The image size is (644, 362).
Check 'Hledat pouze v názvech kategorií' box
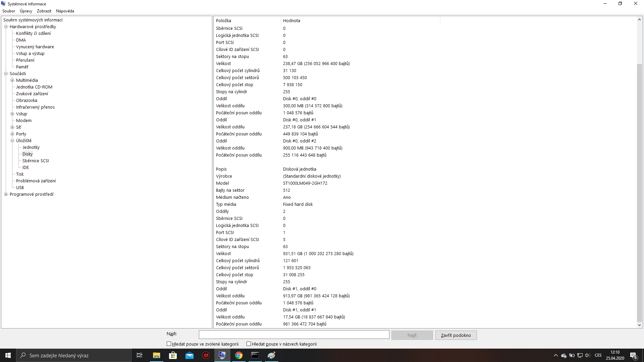coord(249,344)
